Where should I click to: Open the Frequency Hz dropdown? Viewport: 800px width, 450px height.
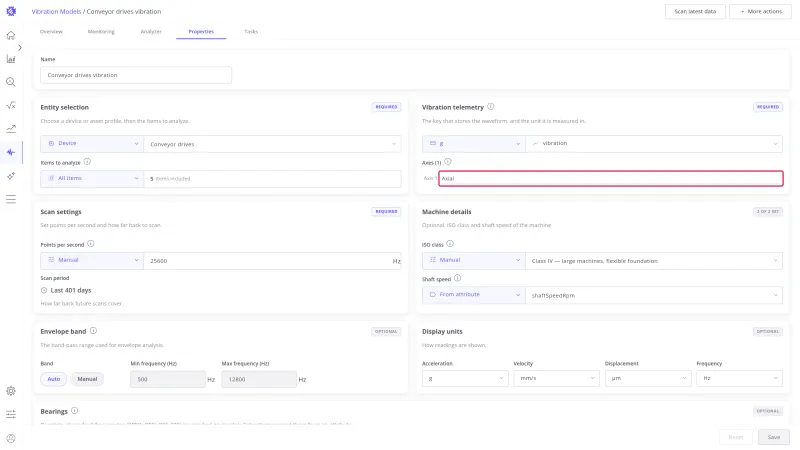click(x=739, y=379)
